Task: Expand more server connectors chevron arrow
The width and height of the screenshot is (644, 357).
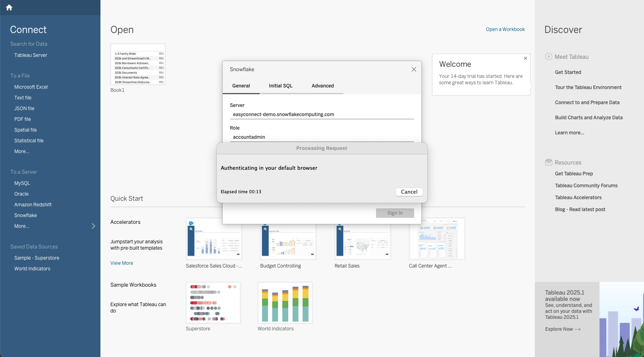Action: 93,226
